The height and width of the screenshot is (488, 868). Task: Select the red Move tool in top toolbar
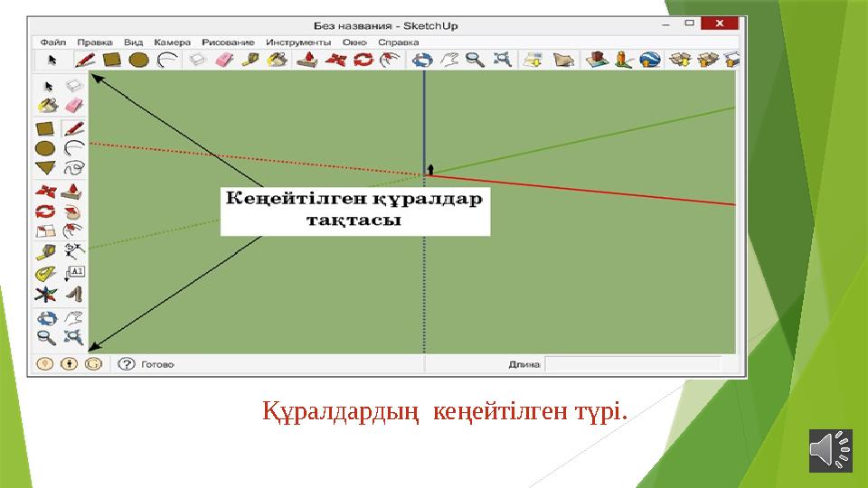[335, 60]
